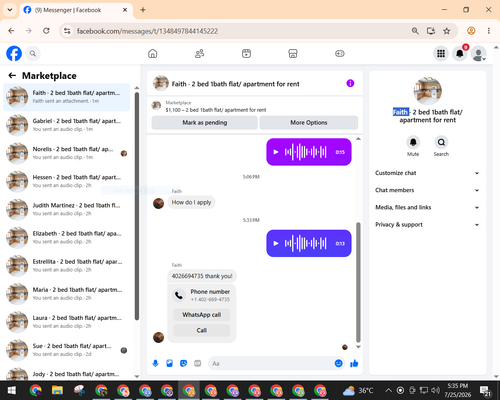
Task: Expand Customize chat section
Action: click(x=427, y=173)
